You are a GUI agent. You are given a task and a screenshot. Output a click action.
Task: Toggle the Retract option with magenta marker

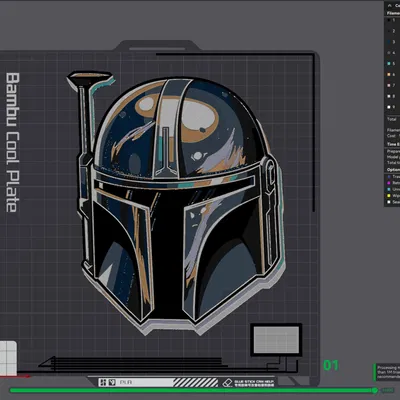pos(393,183)
